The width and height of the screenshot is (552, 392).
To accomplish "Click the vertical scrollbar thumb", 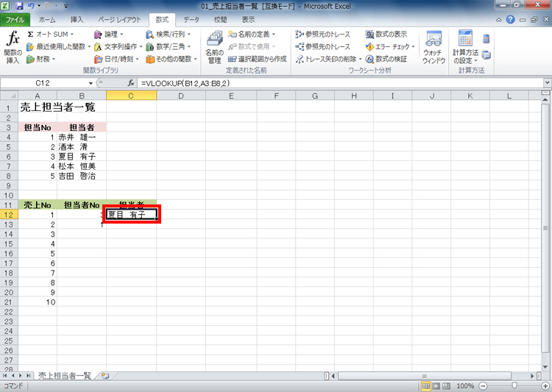I will (x=545, y=228).
